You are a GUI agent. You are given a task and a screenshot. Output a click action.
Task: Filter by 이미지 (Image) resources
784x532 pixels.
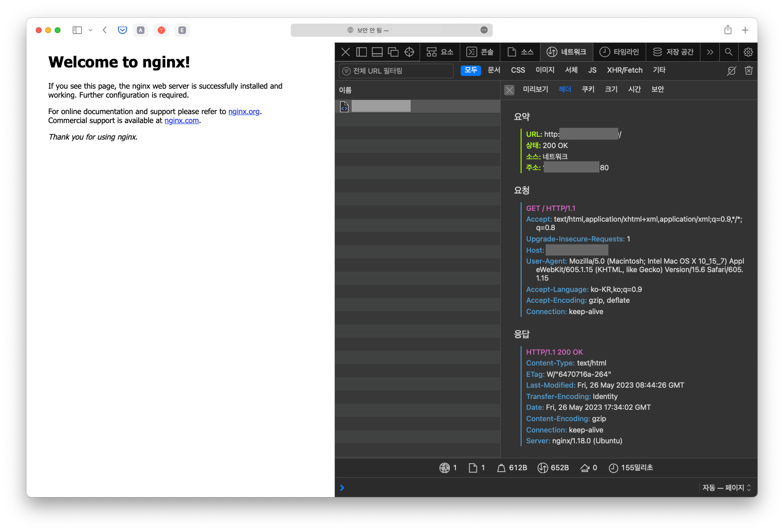(545, 70)
